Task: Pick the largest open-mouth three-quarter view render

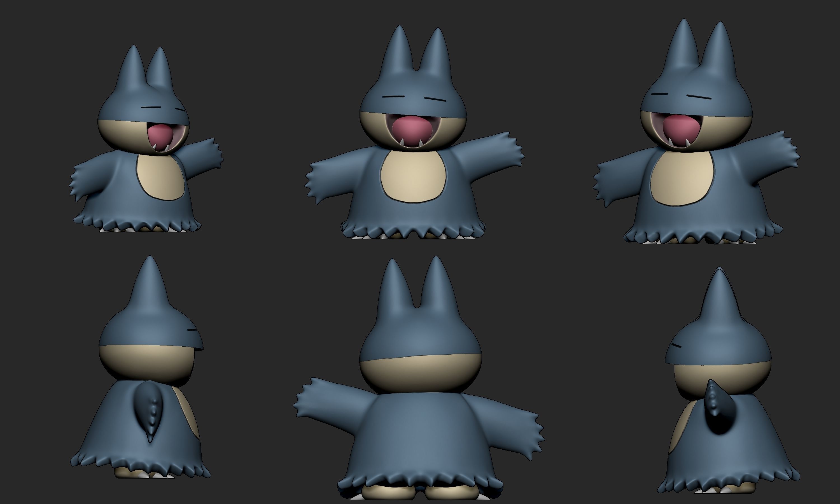Action: click(697, 131)
